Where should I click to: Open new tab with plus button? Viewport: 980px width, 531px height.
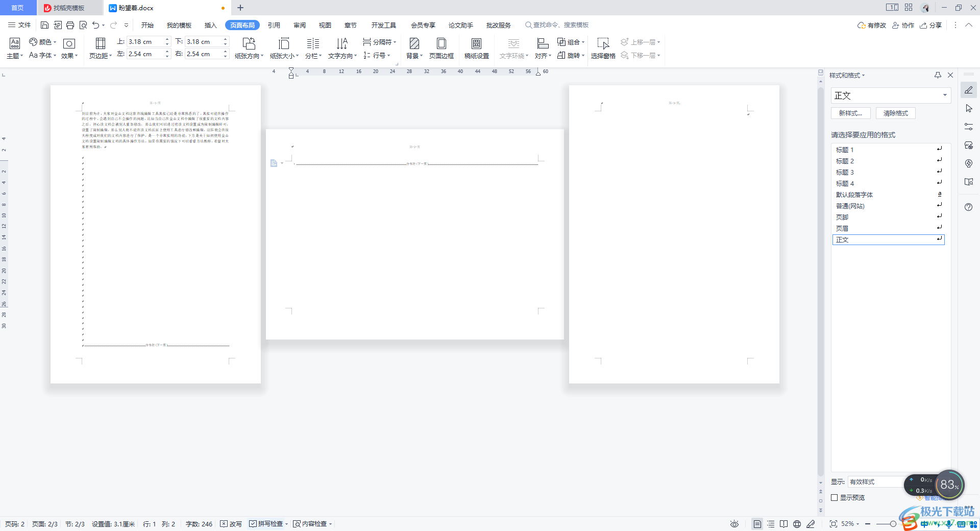click(240, 8)
